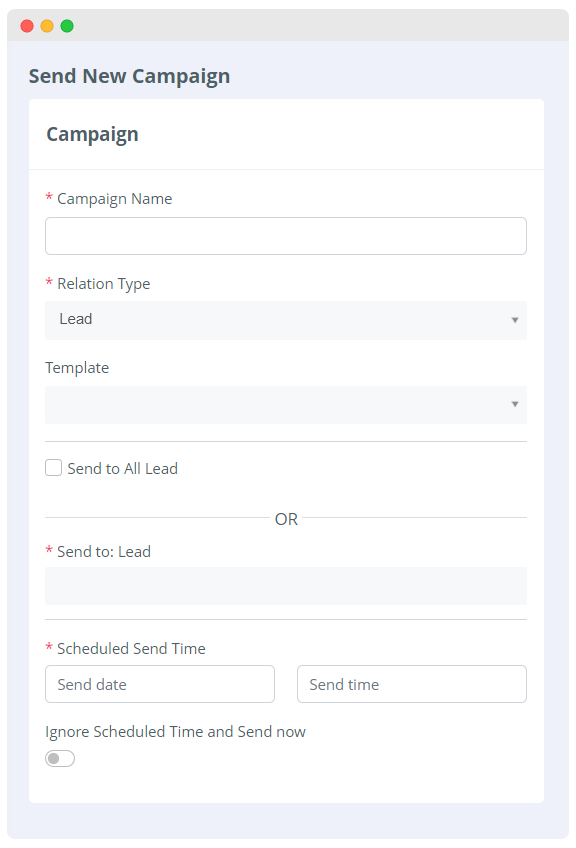Click the Send to All Lead label text
This screenshot has height=848, width=576.
(123, 468)
